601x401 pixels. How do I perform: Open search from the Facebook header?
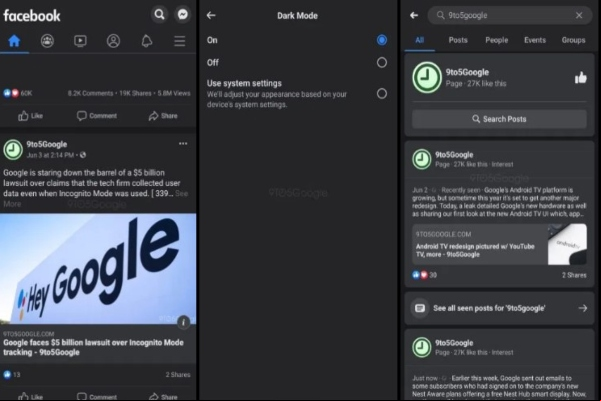point(159,15)
